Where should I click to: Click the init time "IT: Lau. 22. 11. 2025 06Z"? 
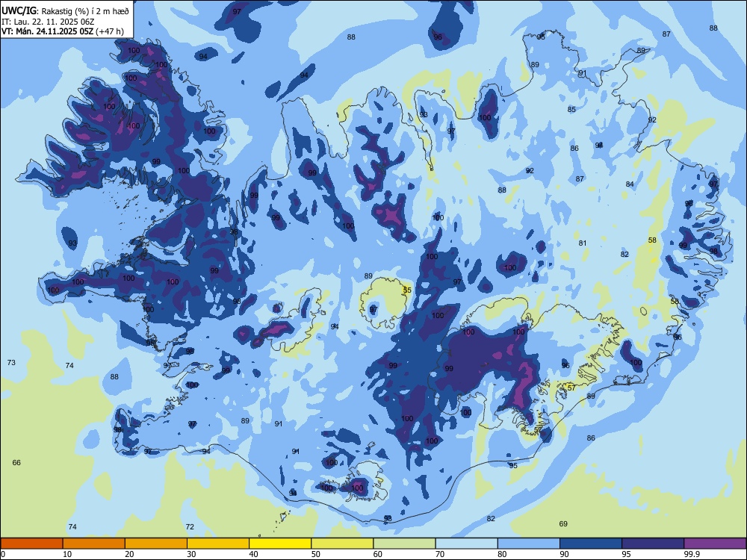tap(48, 22)
